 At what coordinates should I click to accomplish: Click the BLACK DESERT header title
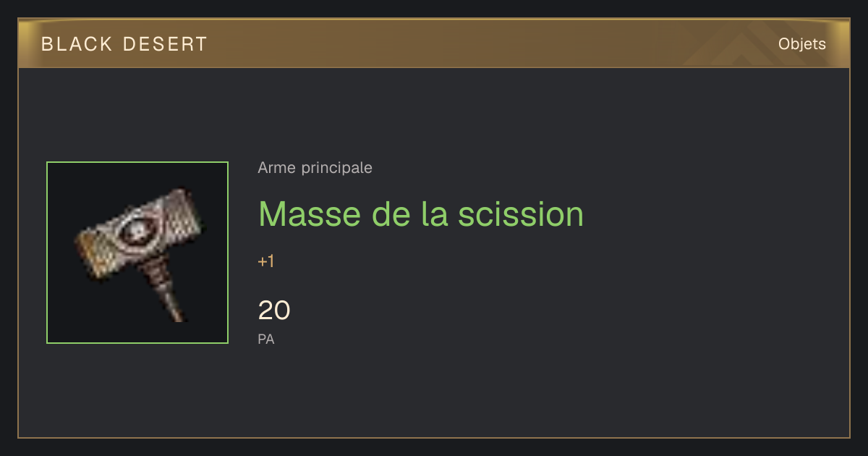(x=124, y=44)
